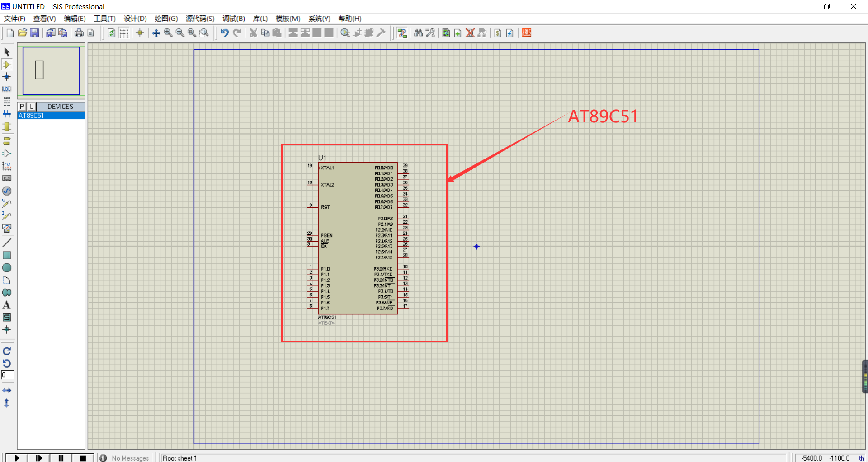Open the Graph mode tool
Viewport: 868px width, 462px height.
point(7,166)
